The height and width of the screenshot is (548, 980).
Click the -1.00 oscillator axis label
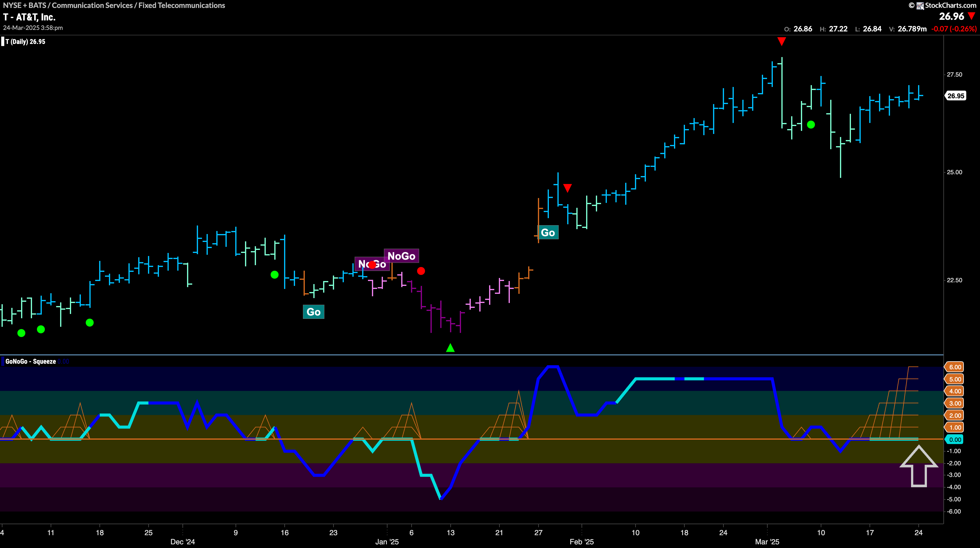coord(954,451)
